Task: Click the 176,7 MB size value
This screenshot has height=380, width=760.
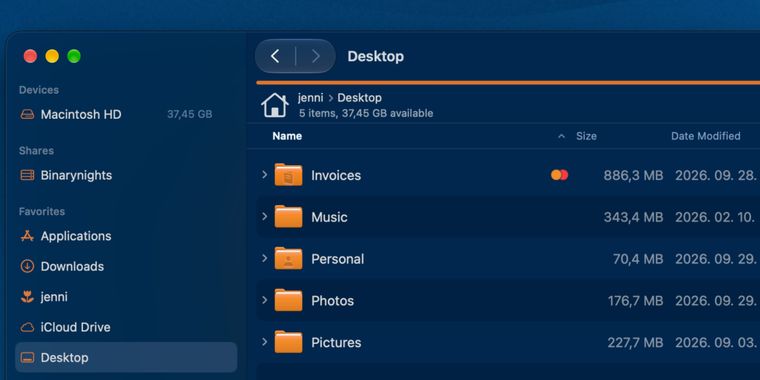Action: point(635,301)
